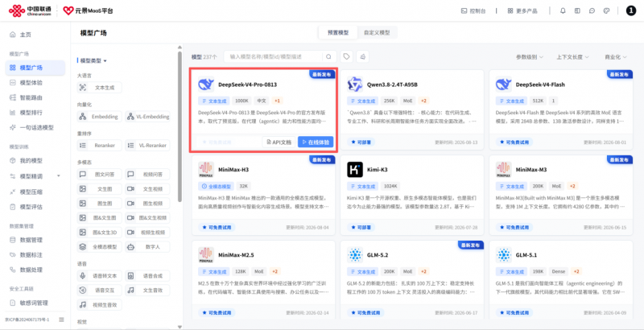644x330 pixels.
Task: Expand the +2 tags on GLM-5.1
Action: pos(576,271)
